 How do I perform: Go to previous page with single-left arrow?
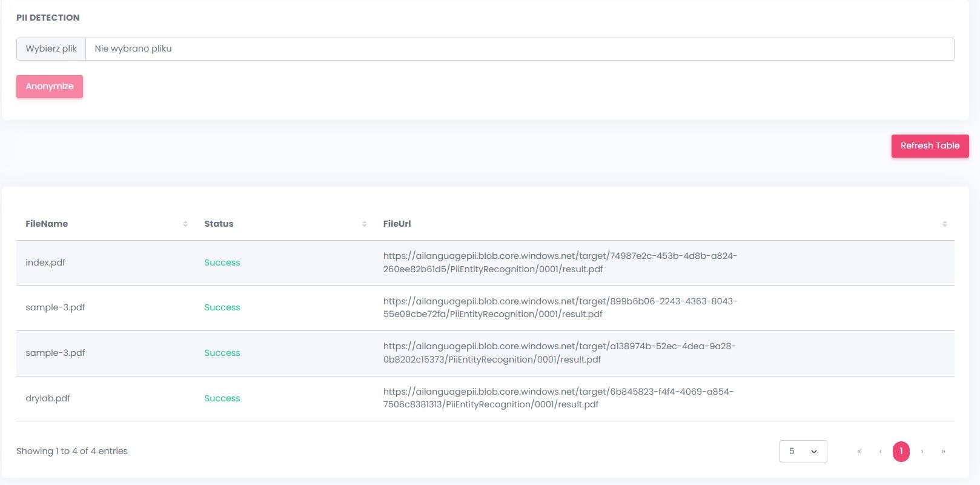[x=880, y=452]
